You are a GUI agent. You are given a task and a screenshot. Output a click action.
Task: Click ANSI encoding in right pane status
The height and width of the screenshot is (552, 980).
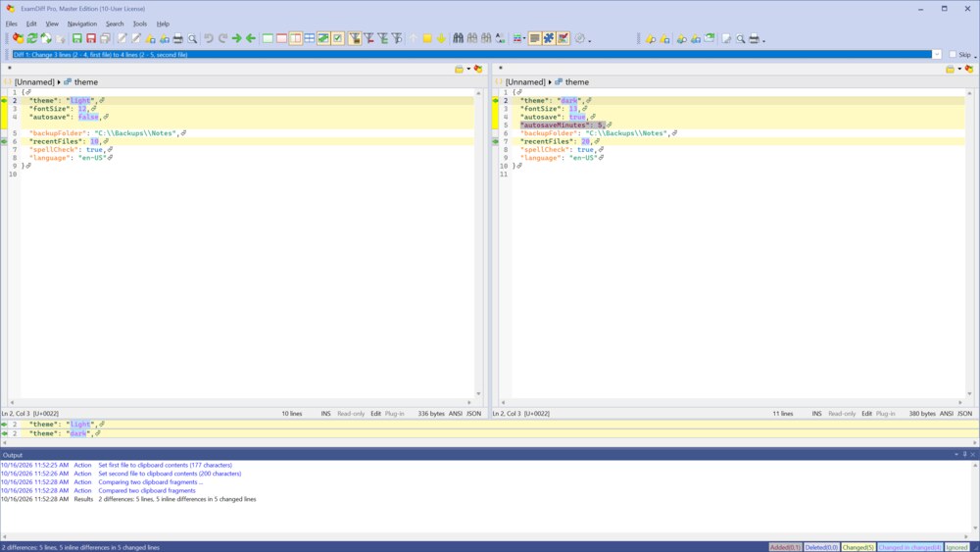coord(947,413)
